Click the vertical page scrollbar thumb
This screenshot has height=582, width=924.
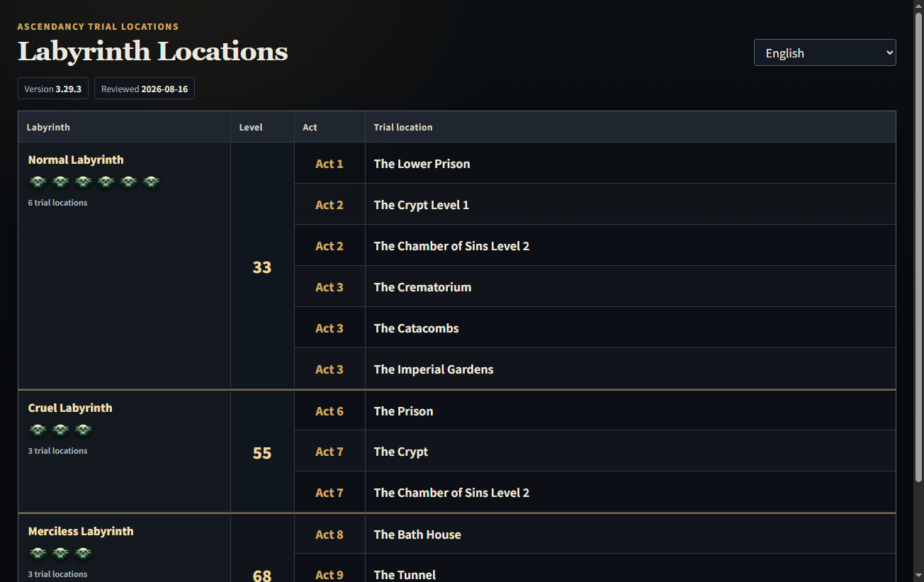(918, 247)
